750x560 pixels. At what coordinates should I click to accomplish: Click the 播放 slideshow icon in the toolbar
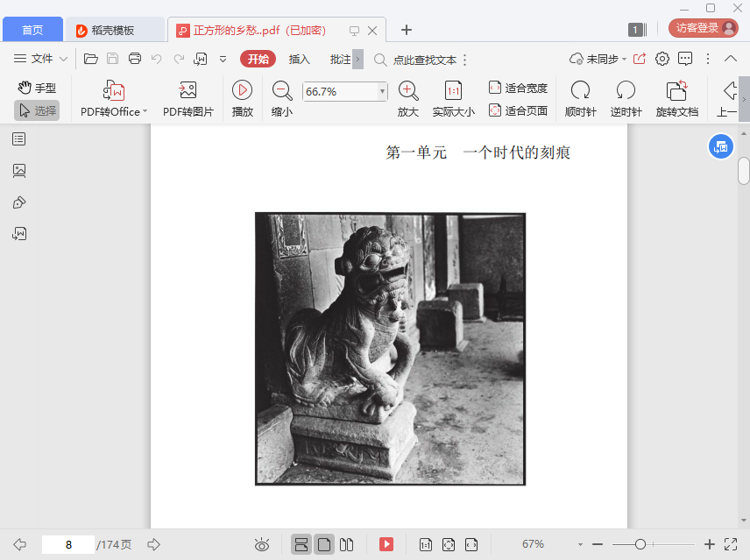242,90
